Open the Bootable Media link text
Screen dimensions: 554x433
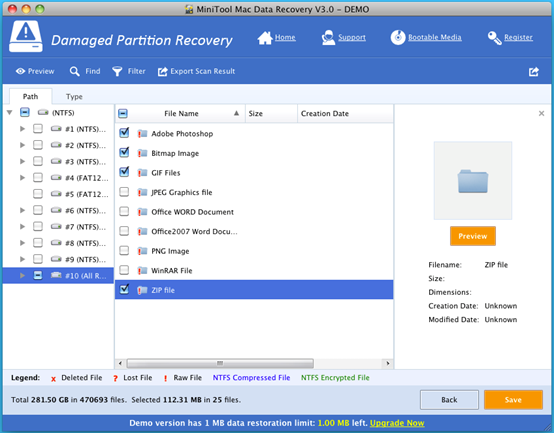tap(435, 37)
